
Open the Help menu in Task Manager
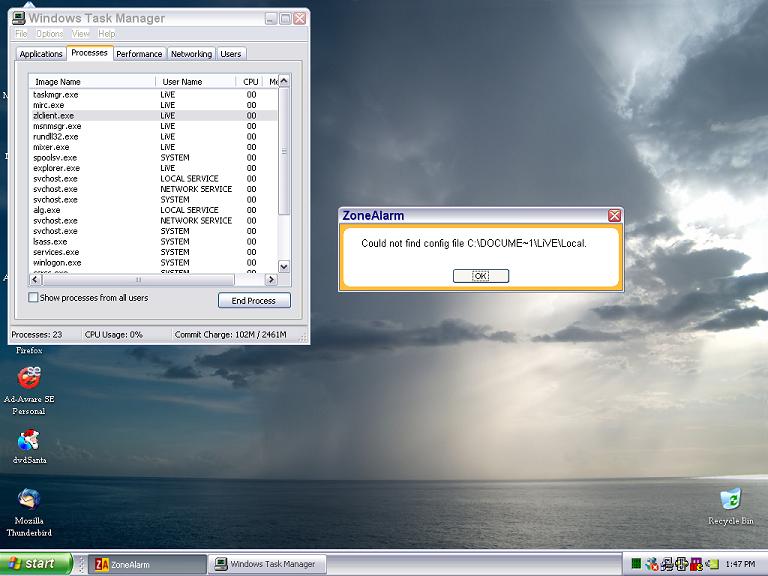(106, 33)
